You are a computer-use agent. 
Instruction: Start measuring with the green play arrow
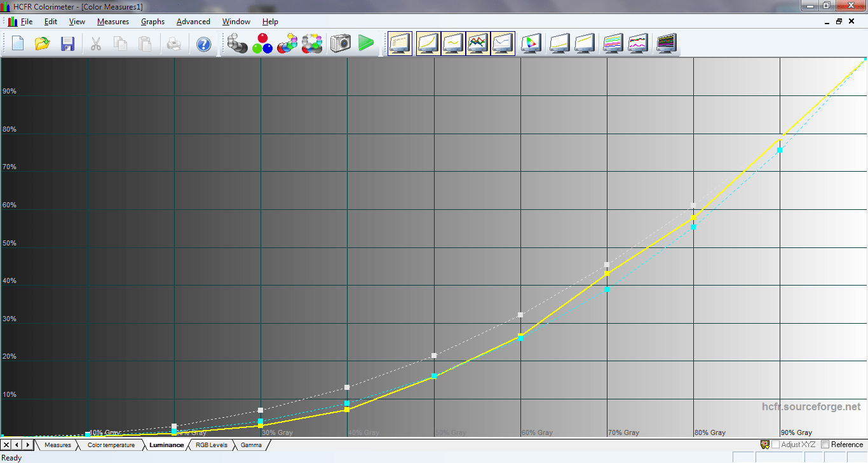pyautogui.click(x=365, y=43)
